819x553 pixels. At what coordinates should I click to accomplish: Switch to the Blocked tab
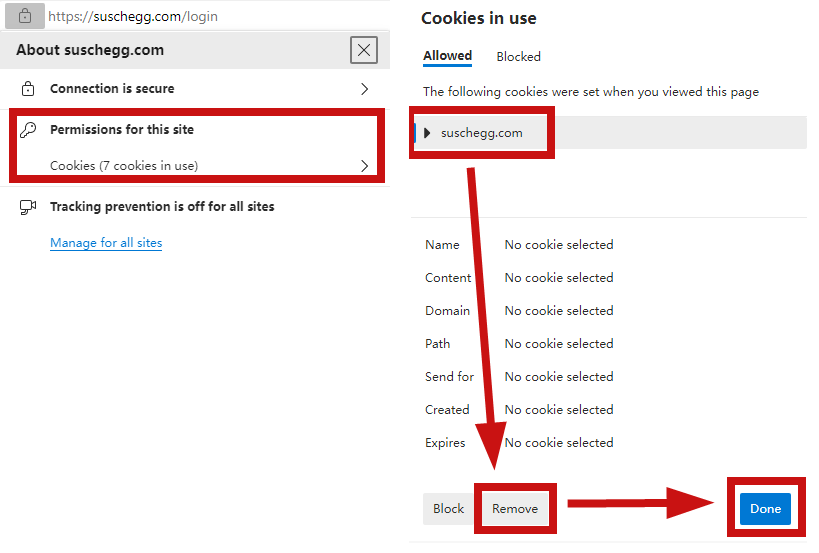tap(518, 56)
